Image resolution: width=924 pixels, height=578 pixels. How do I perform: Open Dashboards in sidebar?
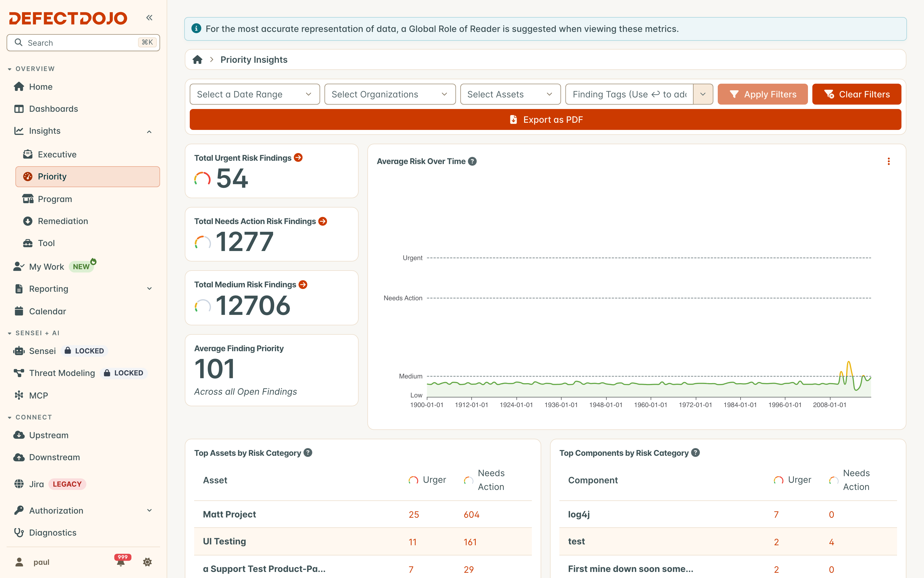pos(83,109)
